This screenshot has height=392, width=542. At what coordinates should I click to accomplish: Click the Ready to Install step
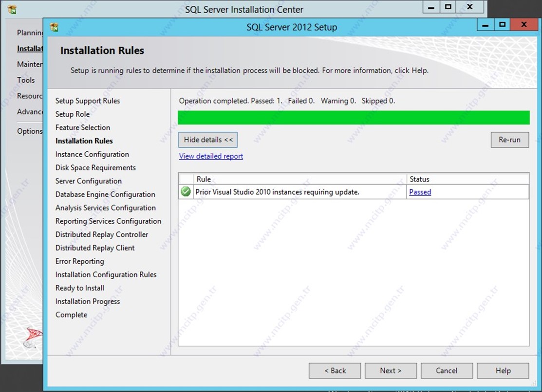(x=79, y=288)
